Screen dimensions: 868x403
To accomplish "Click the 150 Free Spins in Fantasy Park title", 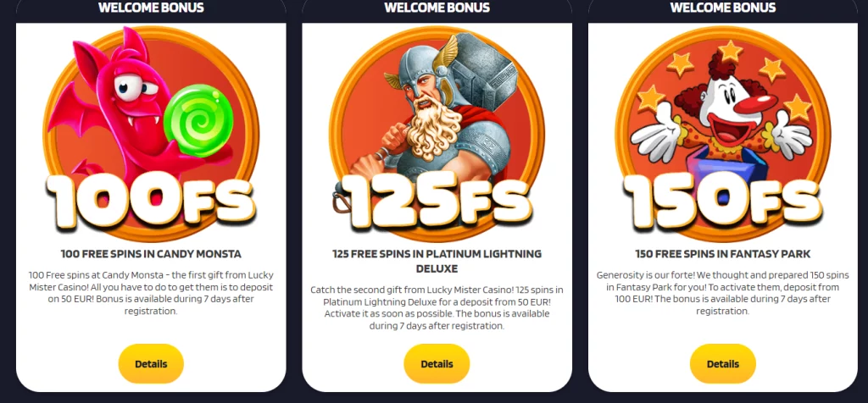I will (x=723, y=254).
